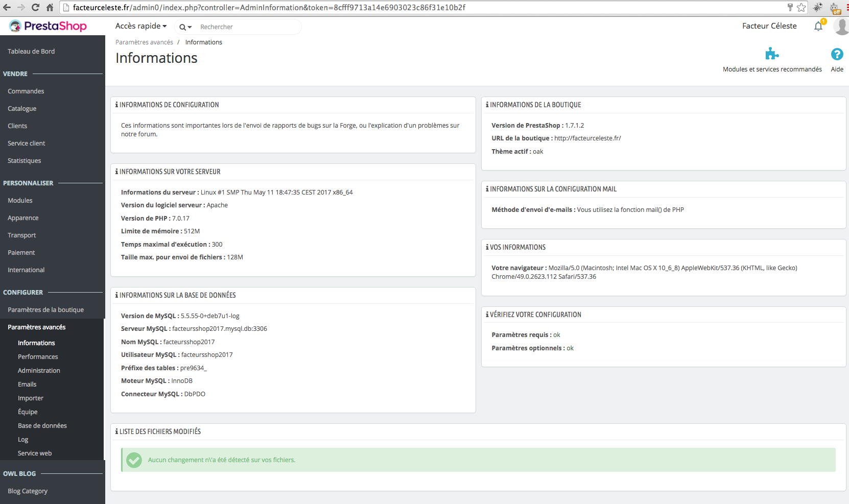Viewport: 849px width, 504px height.
Task: Open the International menu
Action: (26, 270)
